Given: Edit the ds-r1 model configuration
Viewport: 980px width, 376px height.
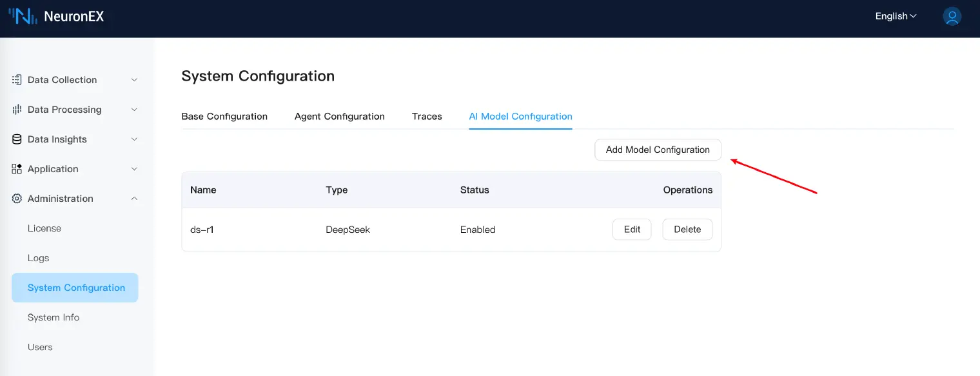Looking at the screenshot, I should [x=632, y=230].
